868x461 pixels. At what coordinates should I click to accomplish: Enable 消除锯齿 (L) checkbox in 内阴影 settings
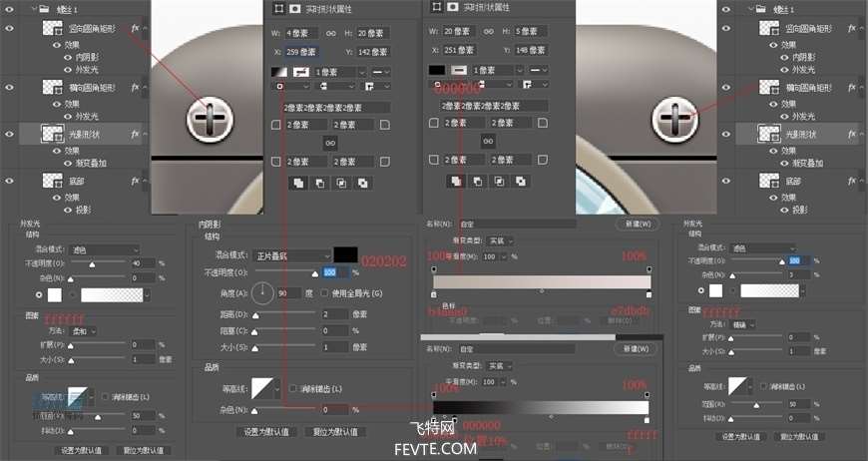pos(293,388)
